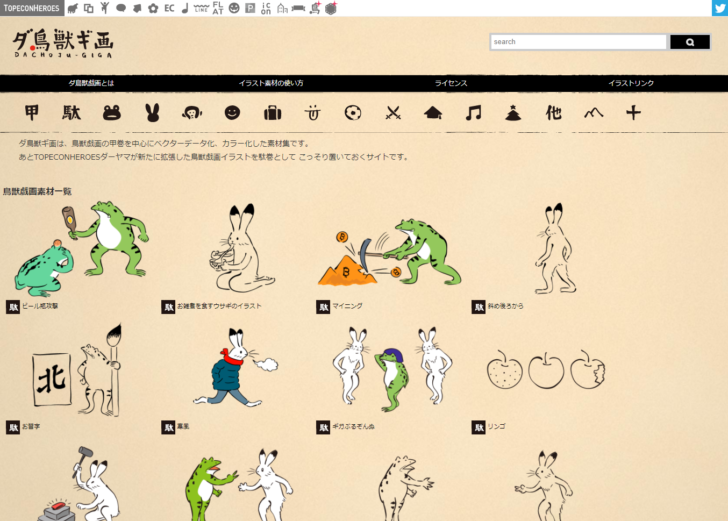Select the suitcase category icon
728x521 pixels.
[273, 113]
